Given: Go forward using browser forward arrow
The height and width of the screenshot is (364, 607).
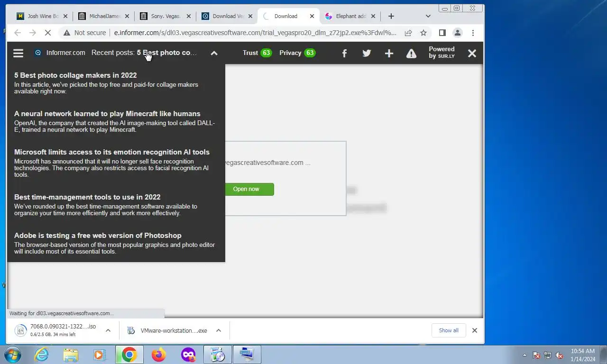Looking at the screenshot, I should 33,33.
